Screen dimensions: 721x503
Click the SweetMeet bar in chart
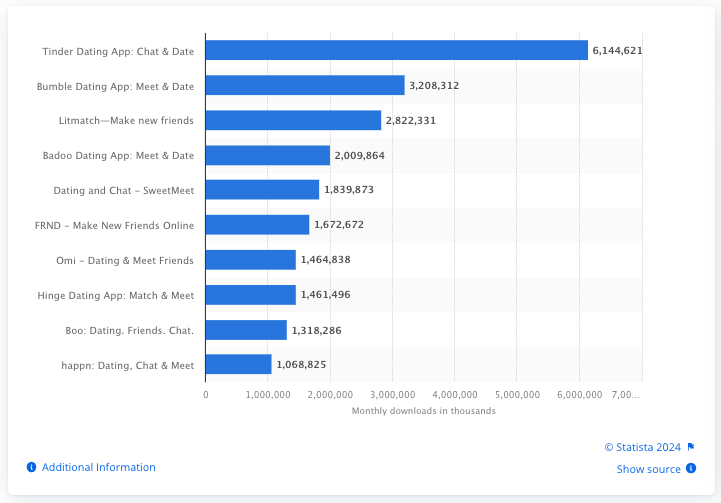point(262,190)
